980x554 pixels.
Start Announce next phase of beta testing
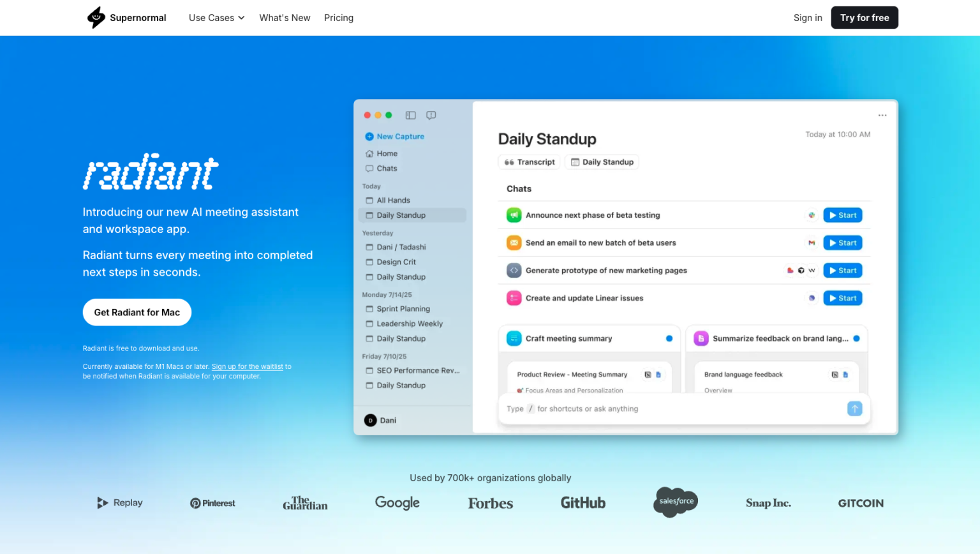pyautogui.click(x=843, y=215)
